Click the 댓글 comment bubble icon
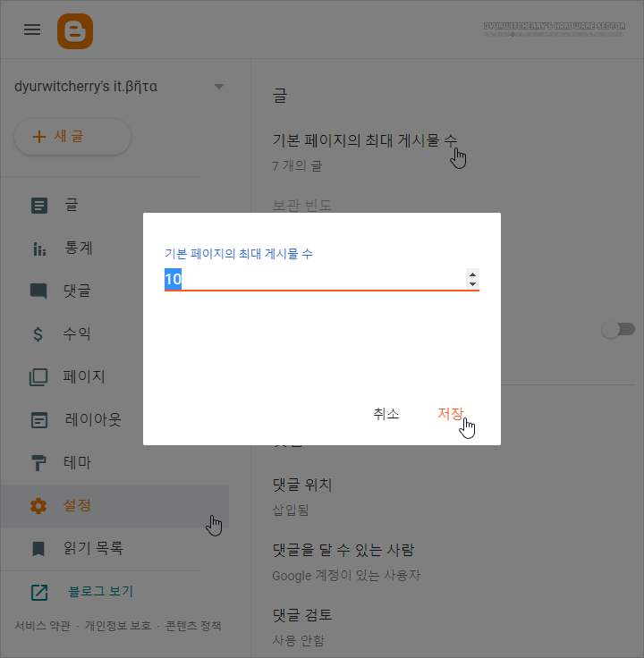 pyautogui.click(x=38, y=291)
